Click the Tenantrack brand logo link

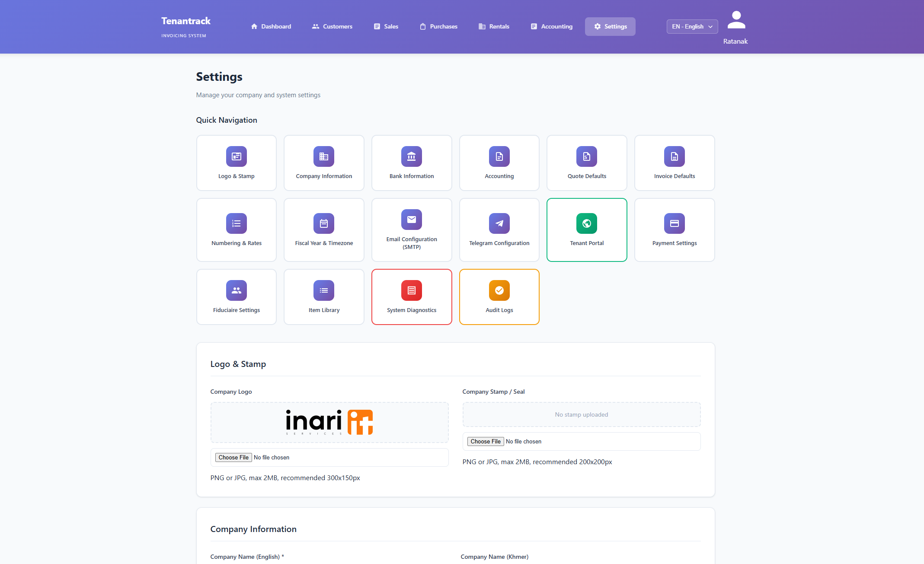point(186,21)
